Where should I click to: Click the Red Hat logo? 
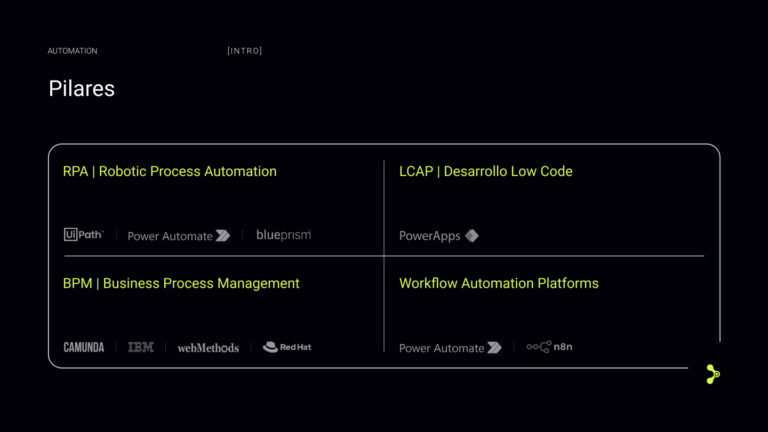click(x=287, y=347)
